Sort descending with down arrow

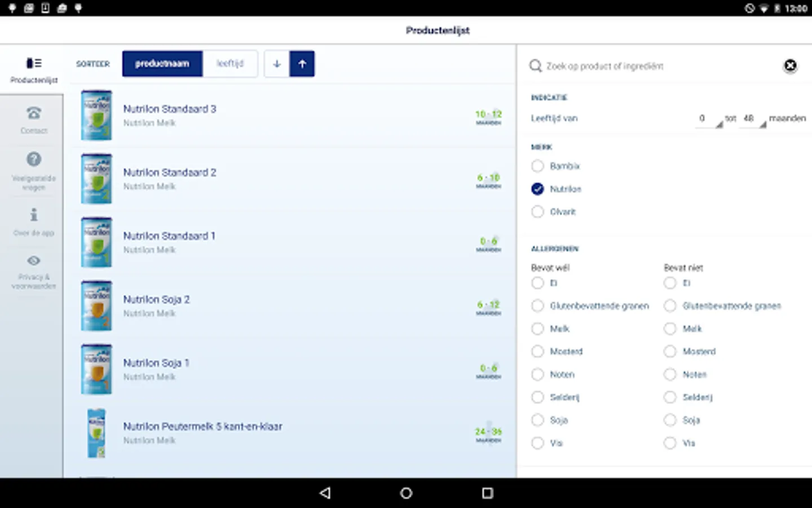pyautogui.click(x=276, y=64)
